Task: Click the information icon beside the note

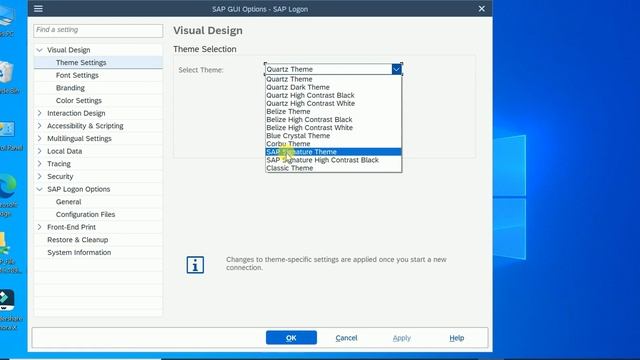Action: click(195, 265)
